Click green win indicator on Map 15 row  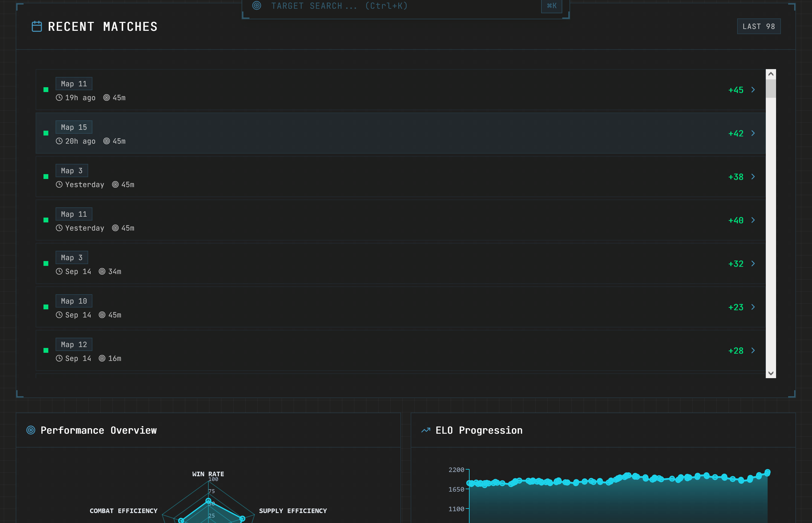[46, 133]
